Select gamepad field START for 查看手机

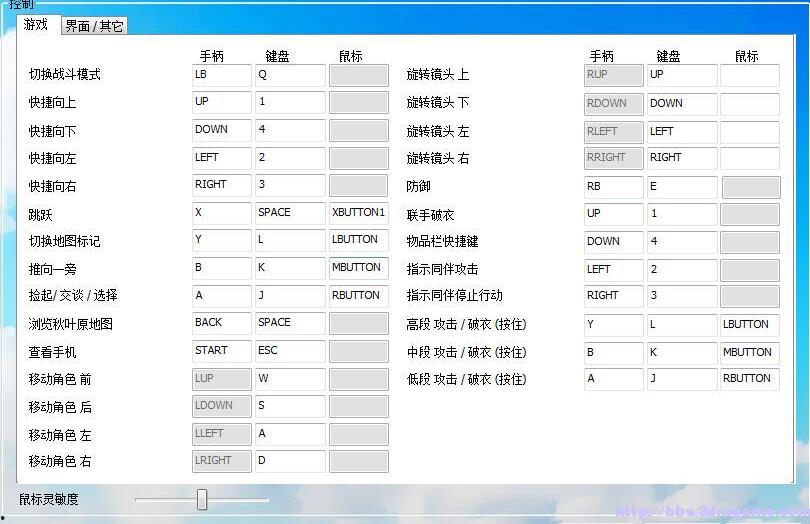[x=222, y=351]
